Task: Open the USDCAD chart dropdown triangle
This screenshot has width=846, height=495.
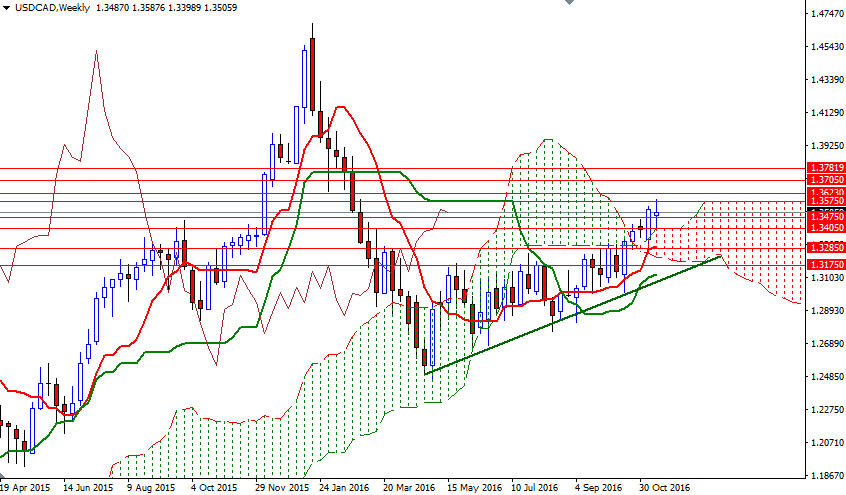Action: coord(7,8)
